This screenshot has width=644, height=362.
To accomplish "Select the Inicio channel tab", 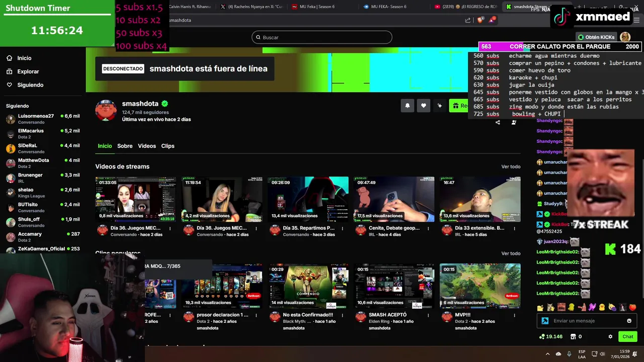I will pos(105,146).
